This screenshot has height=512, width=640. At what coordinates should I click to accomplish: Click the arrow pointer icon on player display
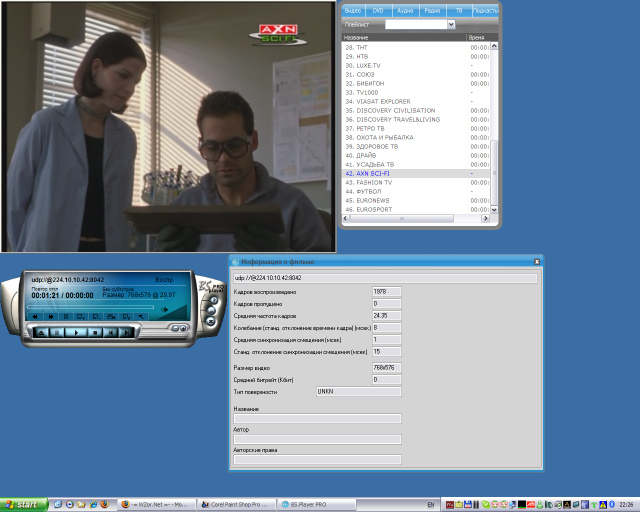coord(141,316)
